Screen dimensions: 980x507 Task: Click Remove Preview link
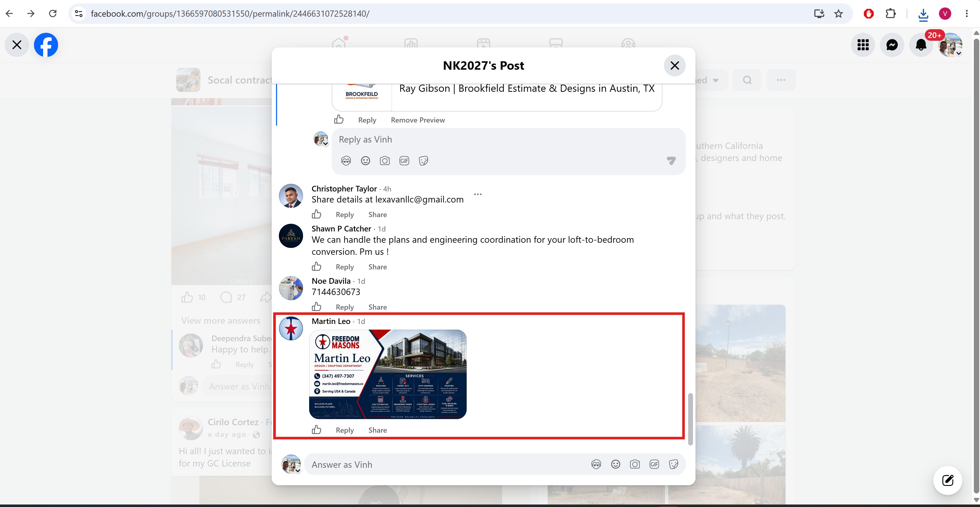tap(418, 120)
